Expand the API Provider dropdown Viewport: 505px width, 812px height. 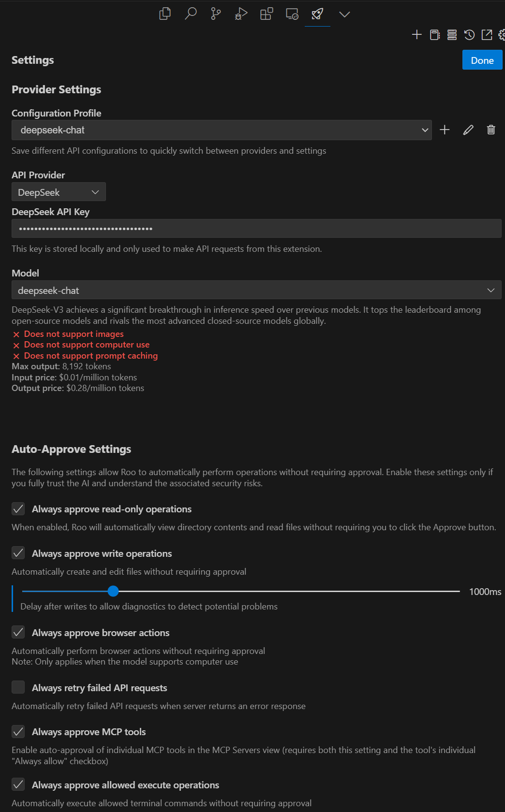[x=59, y=192]
